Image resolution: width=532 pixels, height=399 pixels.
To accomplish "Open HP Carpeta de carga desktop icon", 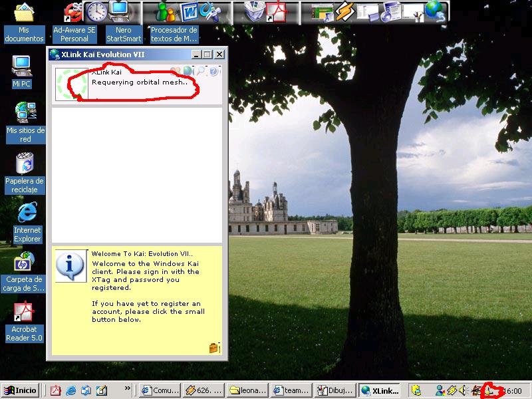I will tap(24, 272).
